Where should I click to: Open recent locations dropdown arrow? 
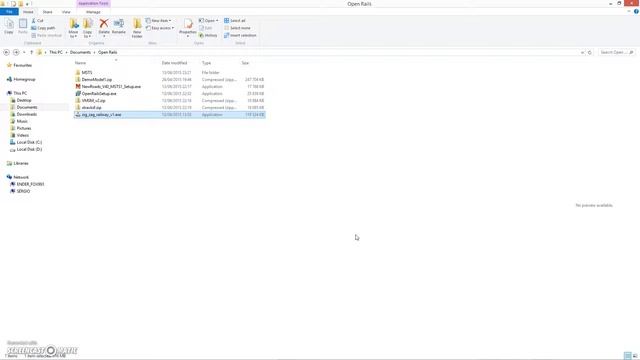[x=24, y=52]
